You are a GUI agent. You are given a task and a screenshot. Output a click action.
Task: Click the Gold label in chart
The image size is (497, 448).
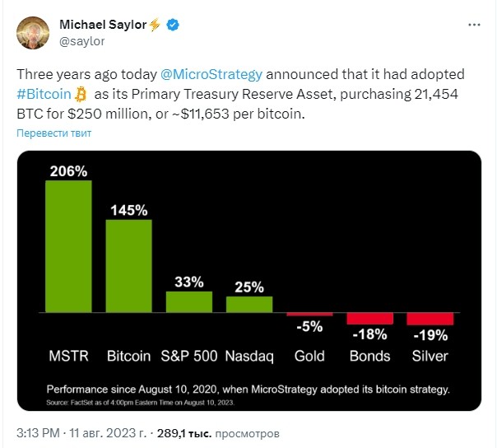click(309, 356)
